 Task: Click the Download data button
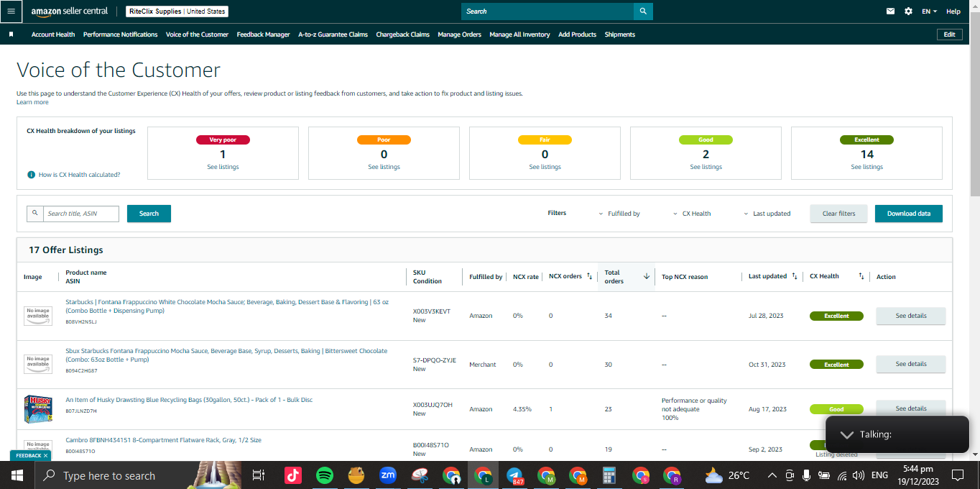[908, 214]
